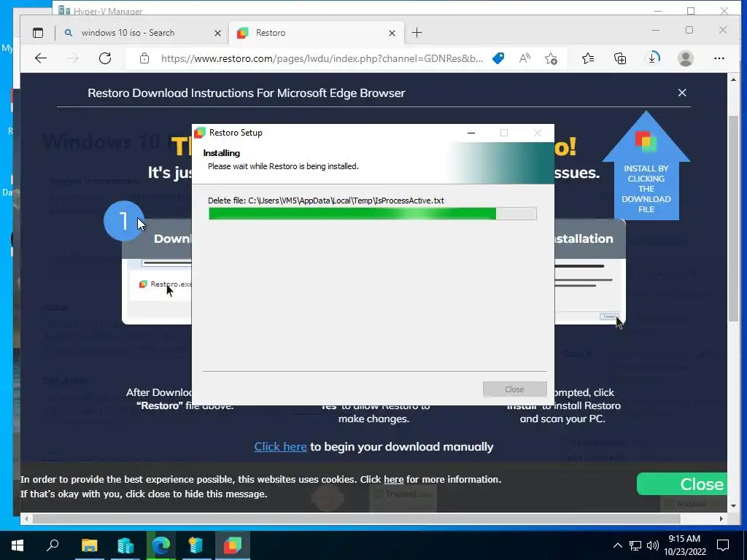Show hidden system tray icons
Viewport: 747px width, 560px height.
[617, 545]
